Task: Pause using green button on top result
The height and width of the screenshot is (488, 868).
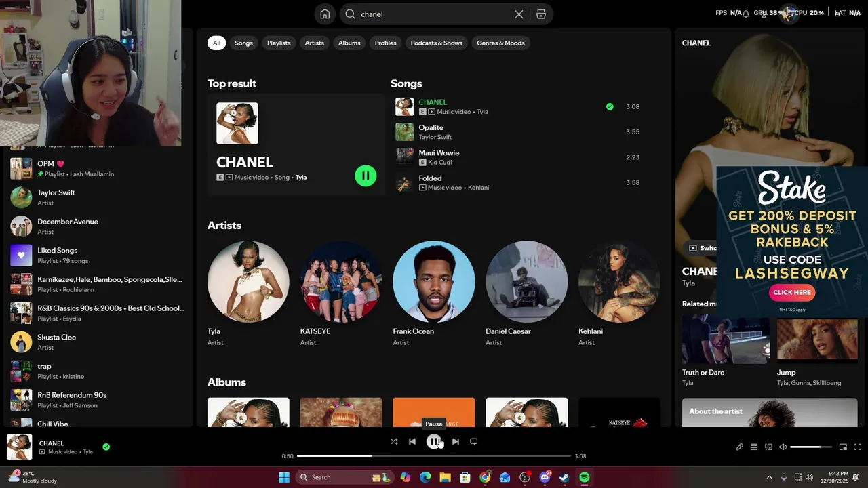Action: [x=366, y=176]
